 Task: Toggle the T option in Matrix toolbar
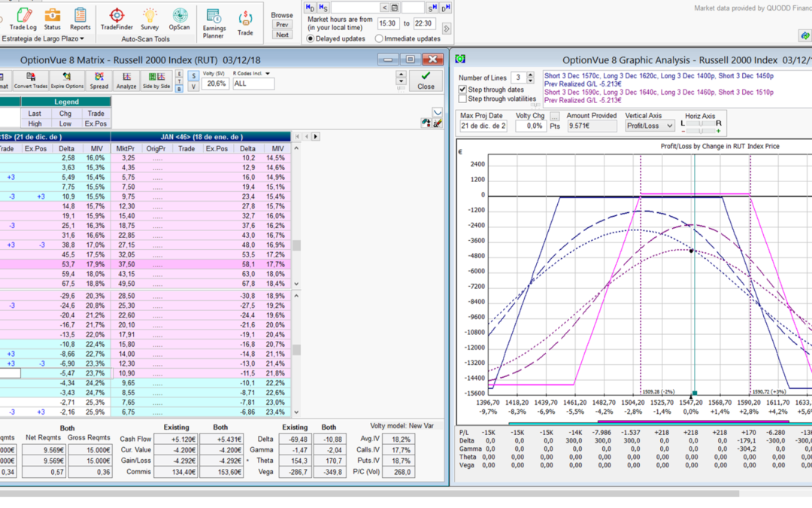[x=179, y=81]
